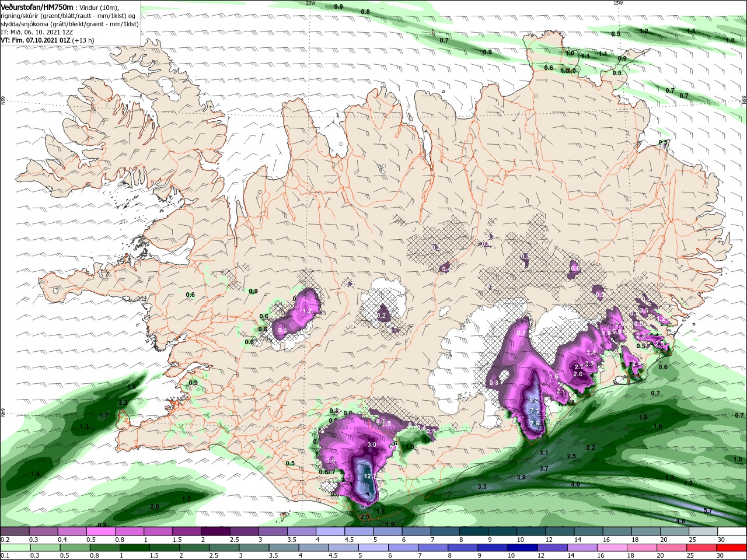This screenshot has width=747, height=560.
Task: Click the 3.3 rain value south of the coast
Action: click(482, 486)
